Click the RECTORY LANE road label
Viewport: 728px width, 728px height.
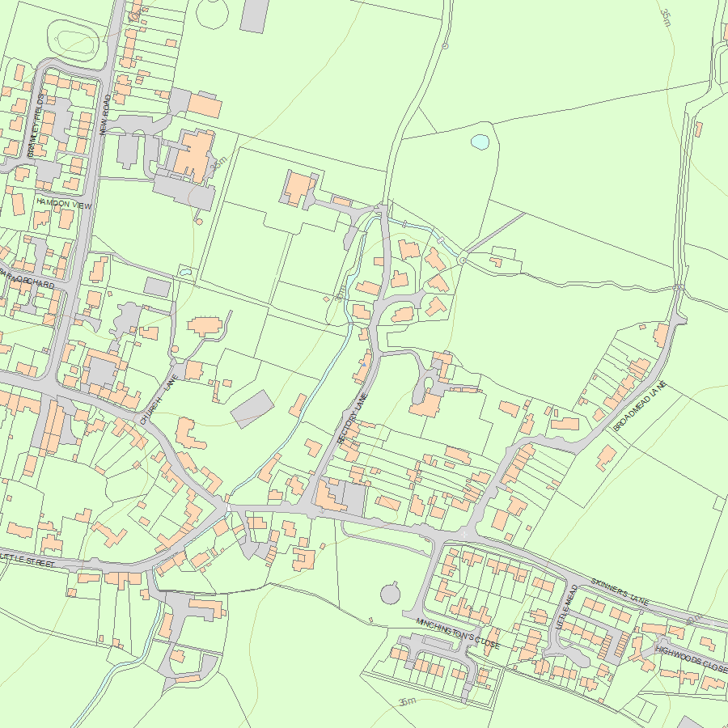coord(353,419)
